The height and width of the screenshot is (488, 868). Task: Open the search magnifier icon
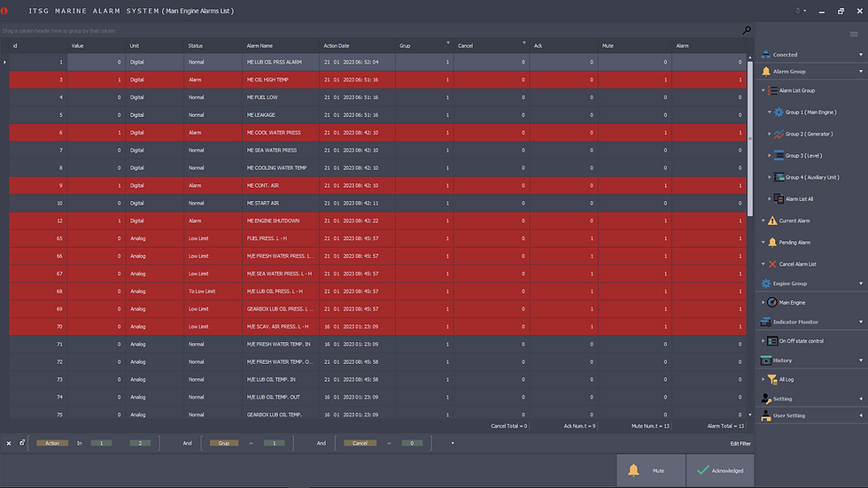[x=746, y=30]
